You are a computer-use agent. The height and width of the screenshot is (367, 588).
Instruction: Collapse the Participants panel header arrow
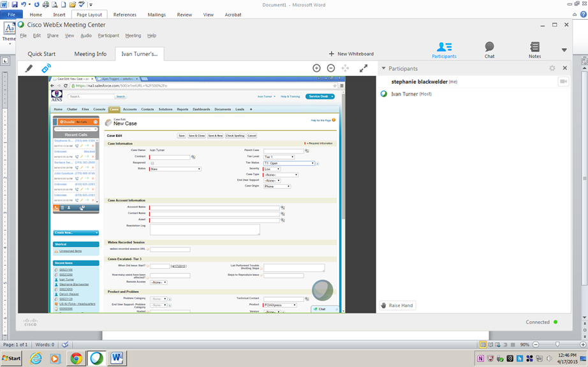click(383, 68)
